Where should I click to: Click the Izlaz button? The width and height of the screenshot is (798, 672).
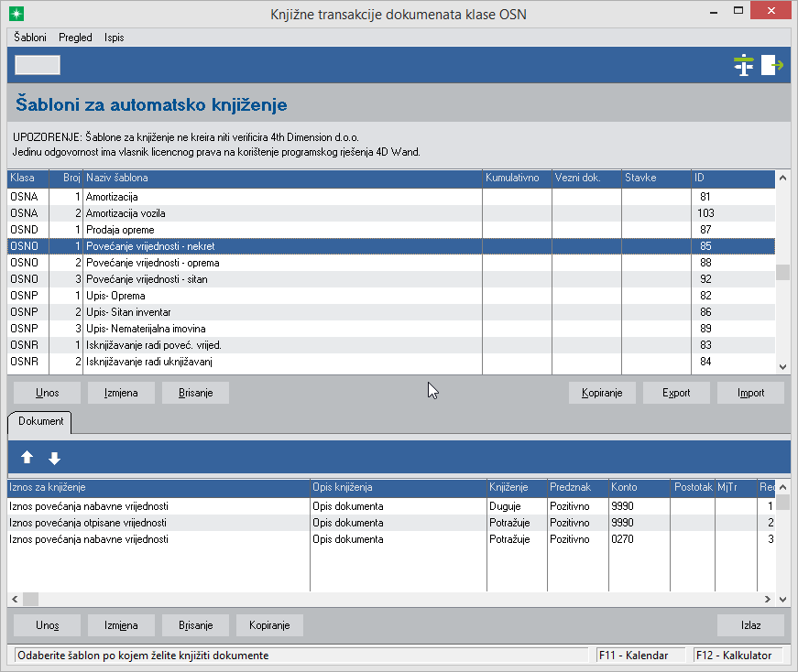tap(750, 625)
